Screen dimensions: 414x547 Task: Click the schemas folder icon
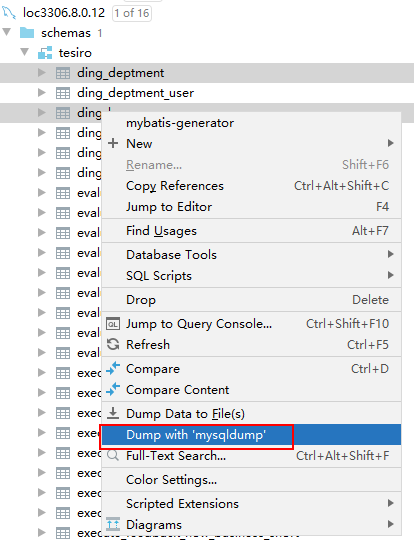(27, 33)
